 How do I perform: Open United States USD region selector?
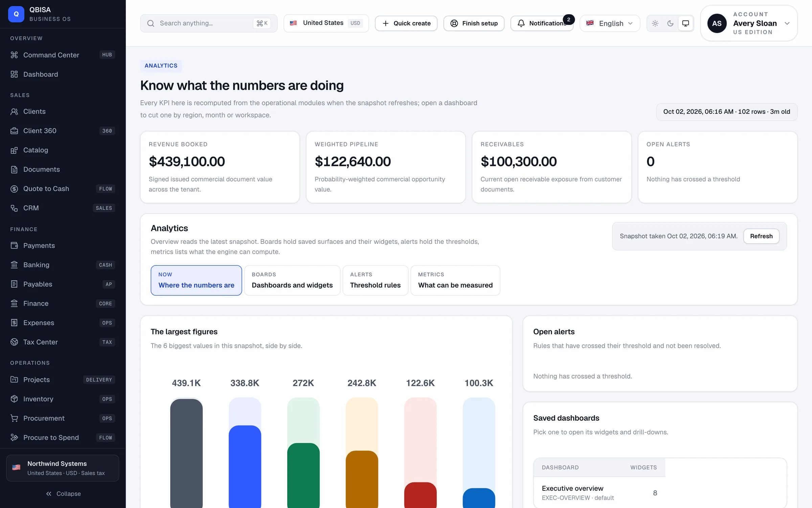tap(326, 23)
